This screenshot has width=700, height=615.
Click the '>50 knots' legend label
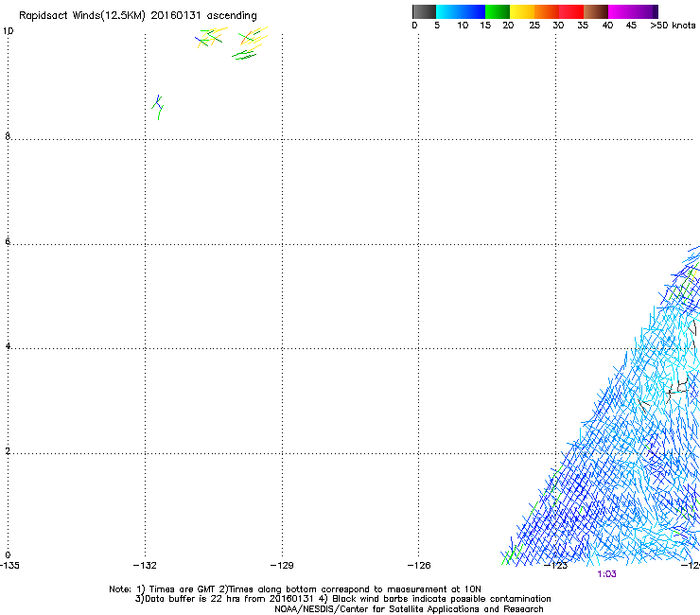673,26
